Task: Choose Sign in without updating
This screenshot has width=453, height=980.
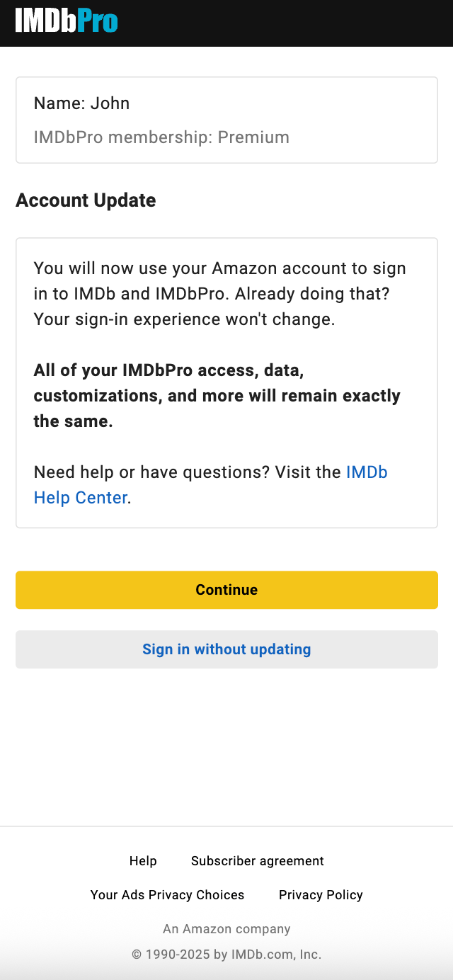Action: point(226,649)
